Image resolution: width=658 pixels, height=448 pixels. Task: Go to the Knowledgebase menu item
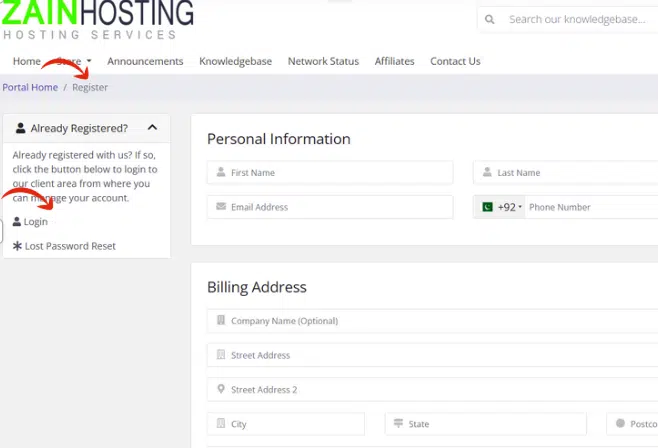235,61
